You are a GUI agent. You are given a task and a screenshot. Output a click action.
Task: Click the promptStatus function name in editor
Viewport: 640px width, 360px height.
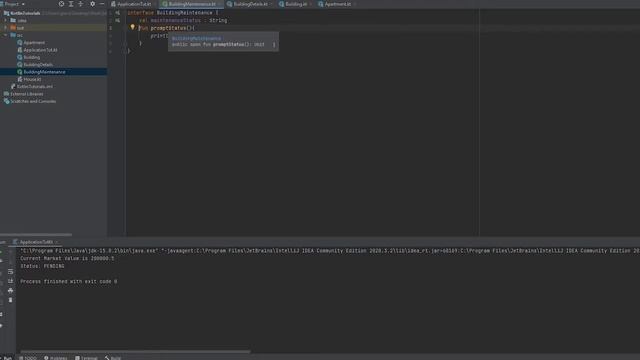pyautogui.click(x=168, y=28)
